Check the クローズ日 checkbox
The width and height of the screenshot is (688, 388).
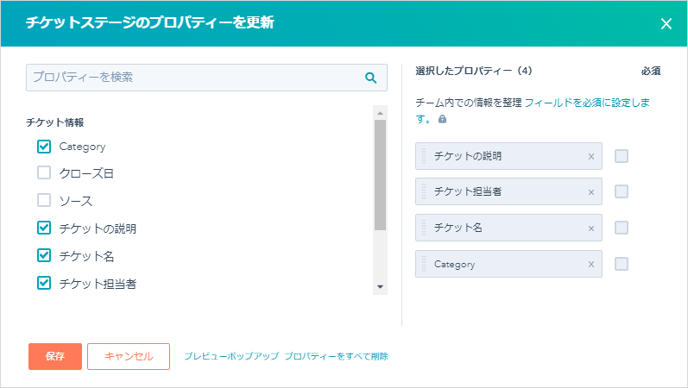(44, 173)
